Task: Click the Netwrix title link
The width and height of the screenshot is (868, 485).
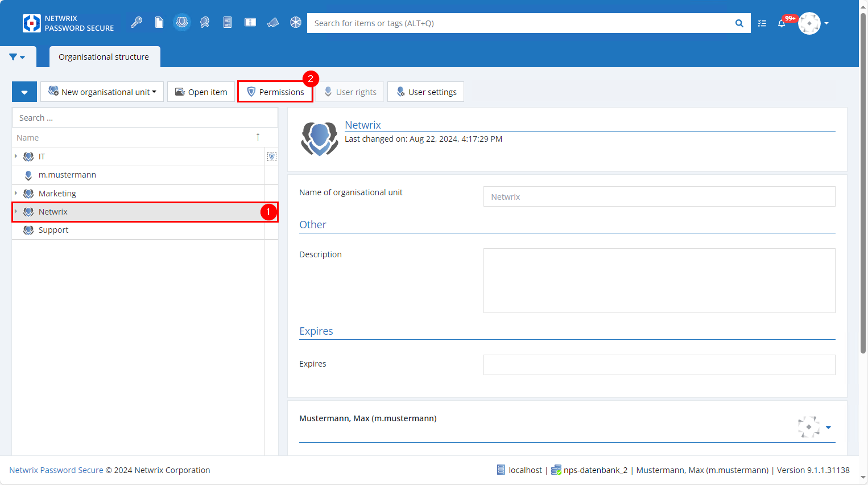Action: (363, 125)
